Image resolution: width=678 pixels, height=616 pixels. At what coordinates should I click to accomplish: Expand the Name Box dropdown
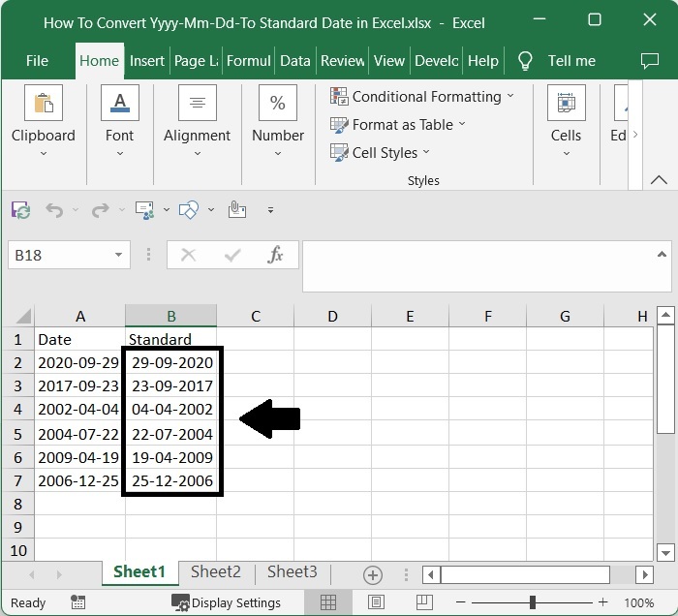(119, 255)
